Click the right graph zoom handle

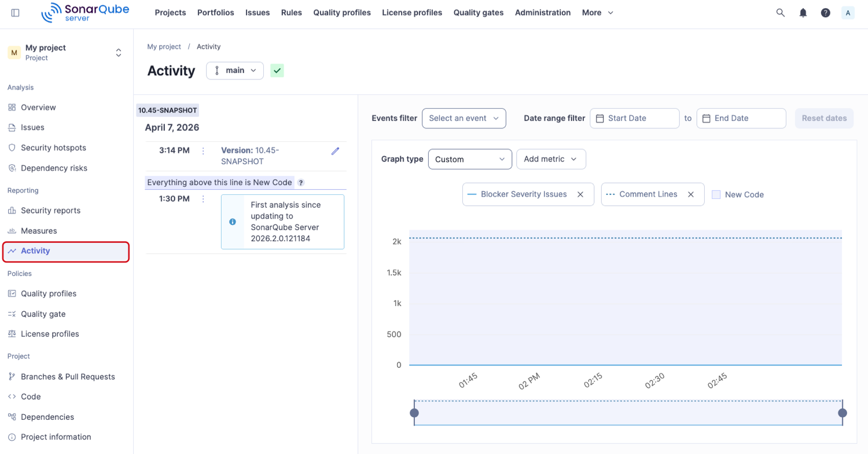843,413
